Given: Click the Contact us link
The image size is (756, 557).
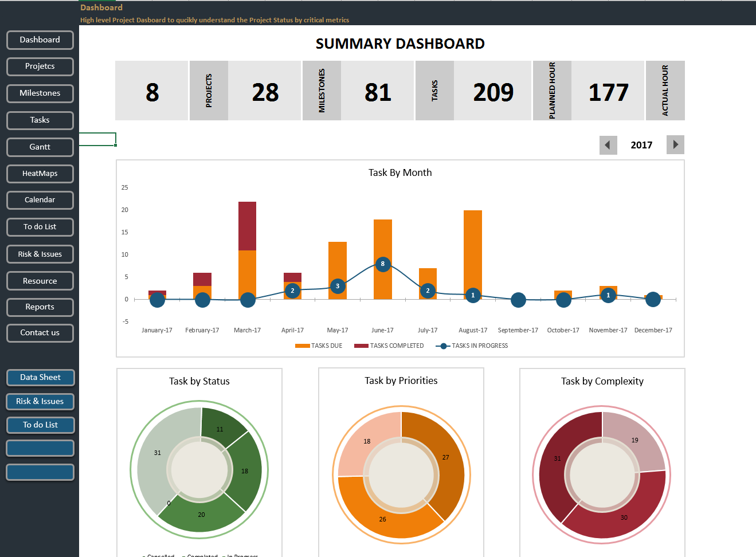Looking at the screenshot, I should 40,333.
